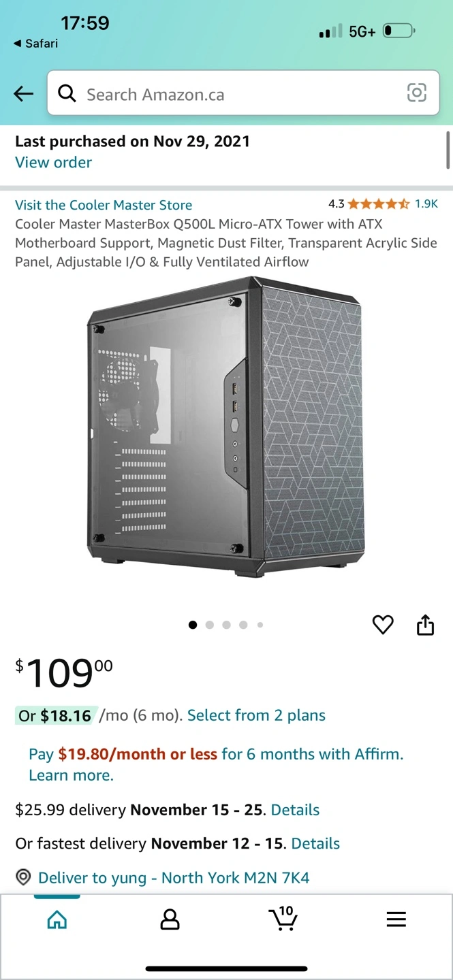Return to Safari via back label
Image resolution: width=453 pixels, height=980 pixels.
pyautogui.click(x=35, y=44)
